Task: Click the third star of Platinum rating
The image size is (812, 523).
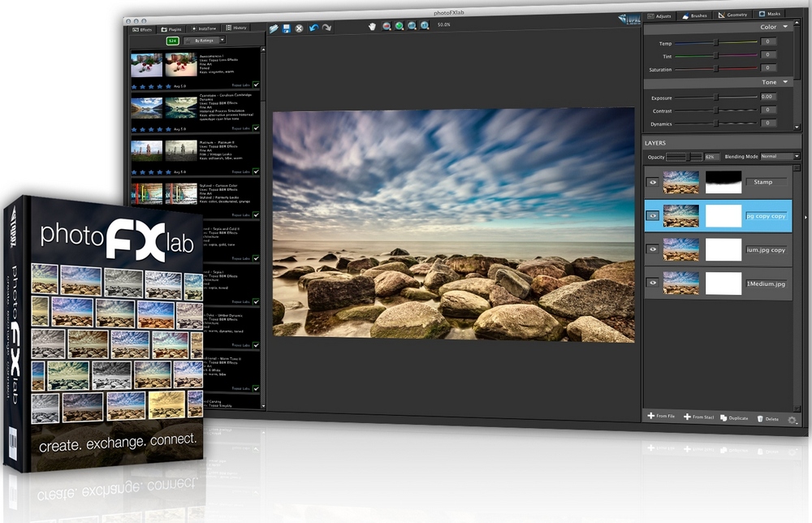Action: [x=152, y=172]
